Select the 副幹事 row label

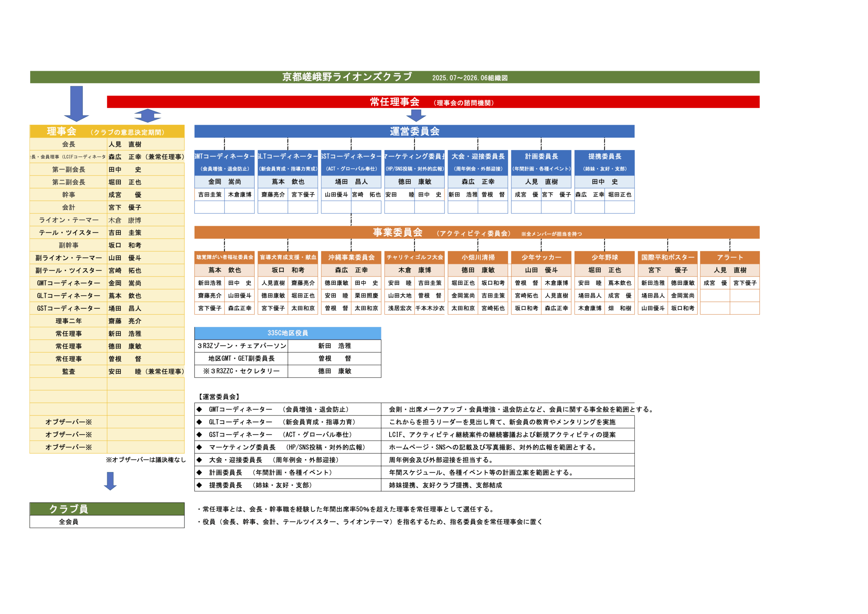tap(68, 245)
